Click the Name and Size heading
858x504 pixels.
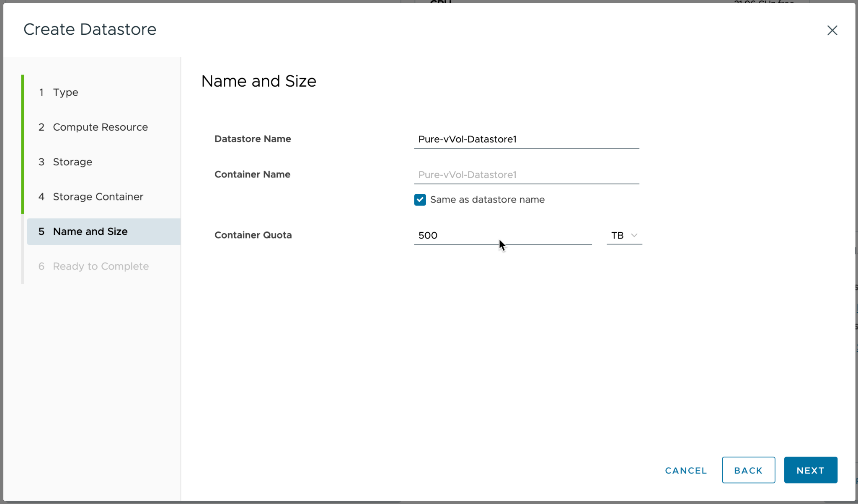[x=258, y=81]
